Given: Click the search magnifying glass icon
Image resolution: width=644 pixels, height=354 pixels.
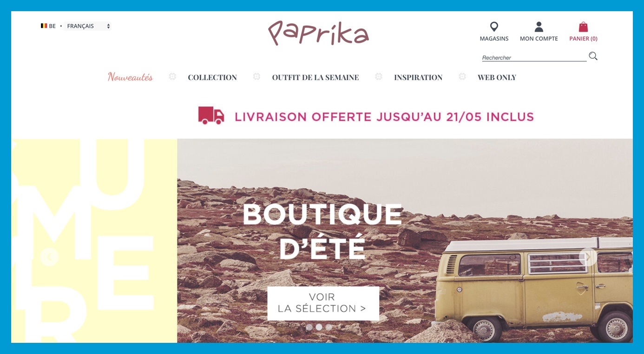Looking at the screenshot, I should (593, 56).
